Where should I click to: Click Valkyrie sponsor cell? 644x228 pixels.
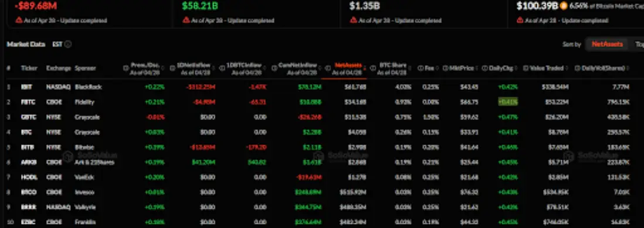coord(86,207)
